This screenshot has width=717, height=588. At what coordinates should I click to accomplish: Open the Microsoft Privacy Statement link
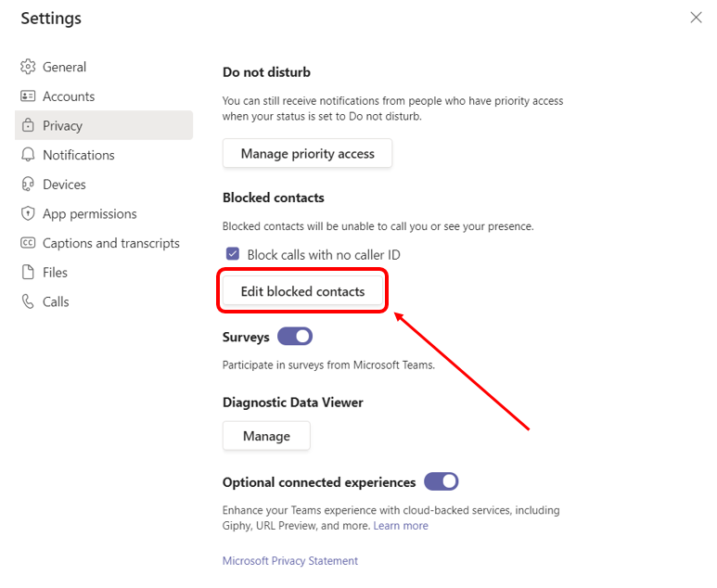pos(290,561)
